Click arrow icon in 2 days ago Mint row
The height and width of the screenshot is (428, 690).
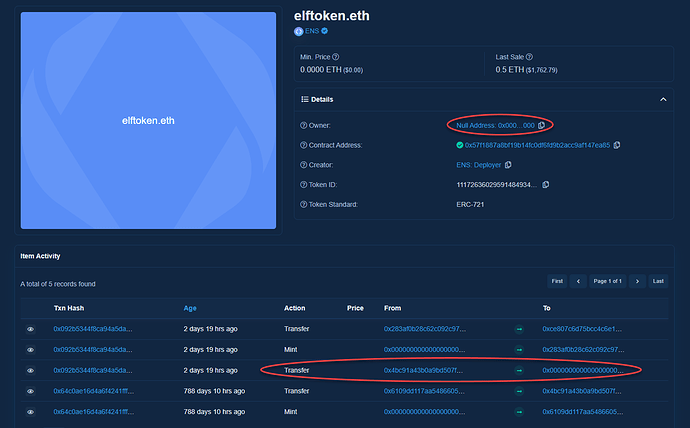pos(519,350)
